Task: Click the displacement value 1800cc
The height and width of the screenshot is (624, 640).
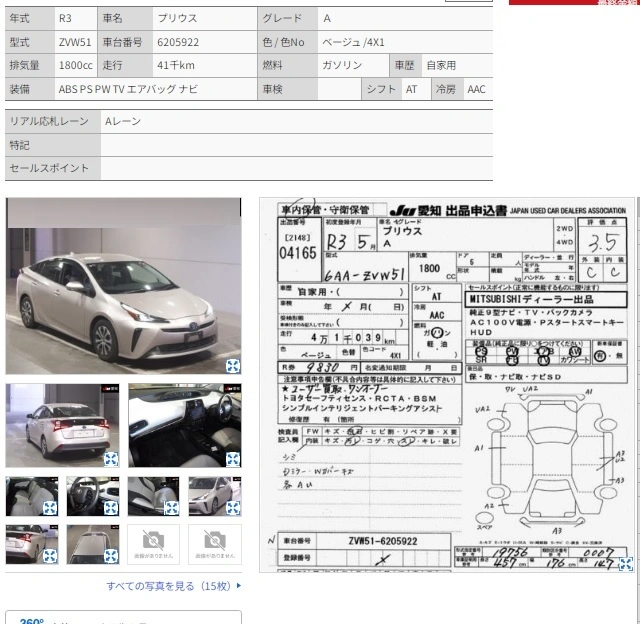Action: point(76,65)
